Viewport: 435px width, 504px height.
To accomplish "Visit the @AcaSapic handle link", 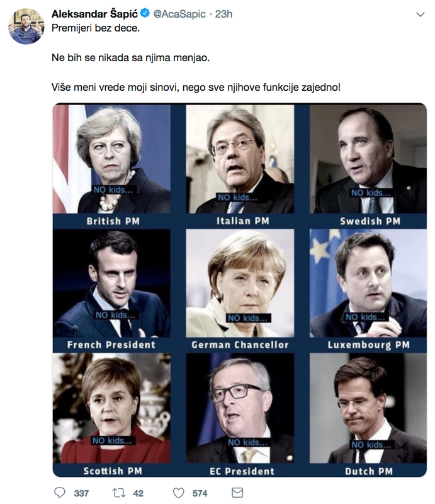I will pyautogui.click(x=179, y=14).
